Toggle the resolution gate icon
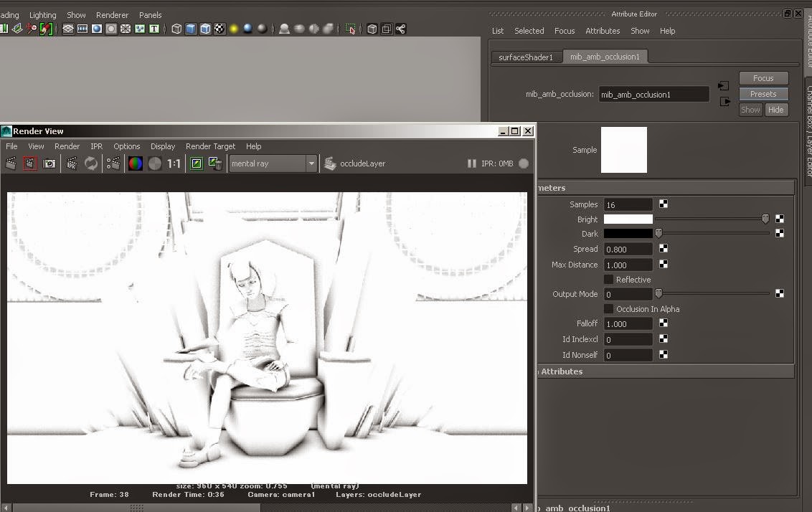Viewport: 812px width, 512px height. tap(97, 29)
